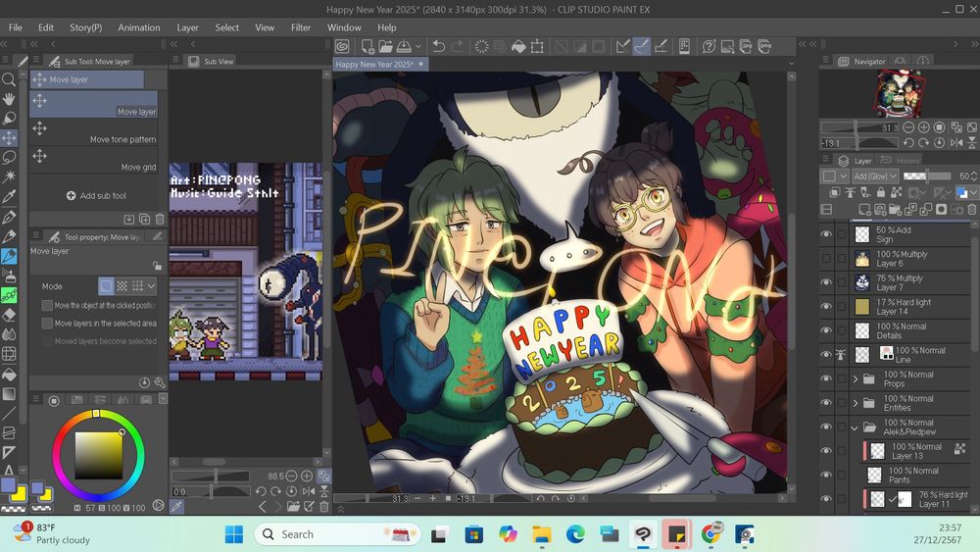Click the Open file folder icon
Screen dimensions: 980x552
385,46
